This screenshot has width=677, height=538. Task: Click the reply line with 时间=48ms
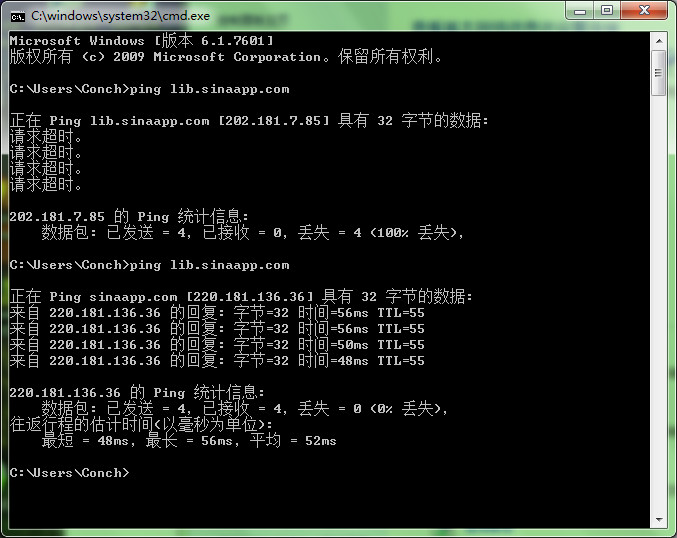click(217, 360)
